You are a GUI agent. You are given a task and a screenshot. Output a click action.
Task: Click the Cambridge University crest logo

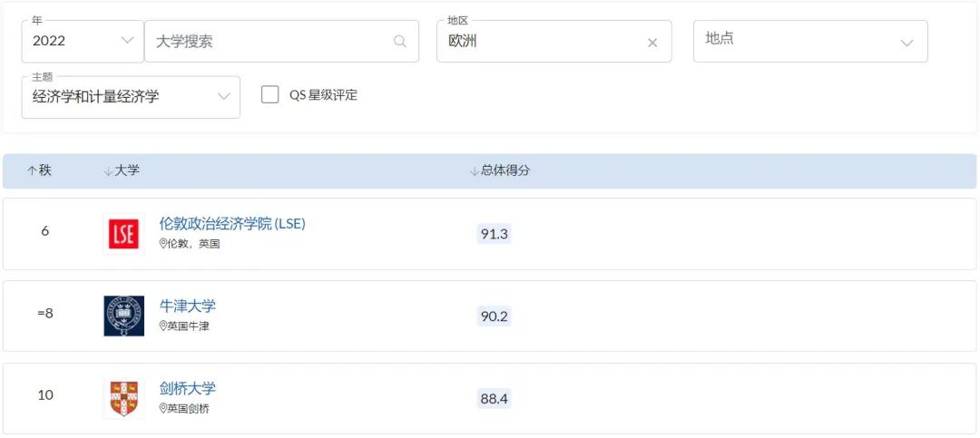pos(123,398)
